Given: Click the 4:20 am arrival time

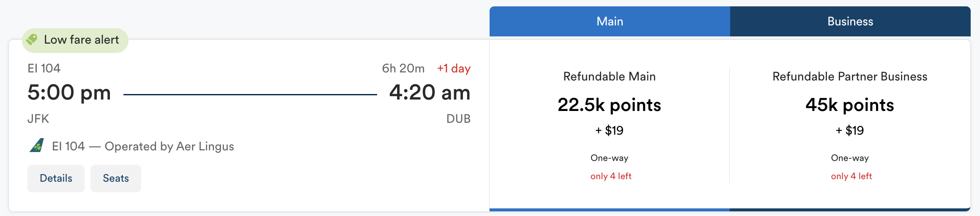Looking at the screenshot, I should pos(430,92).
